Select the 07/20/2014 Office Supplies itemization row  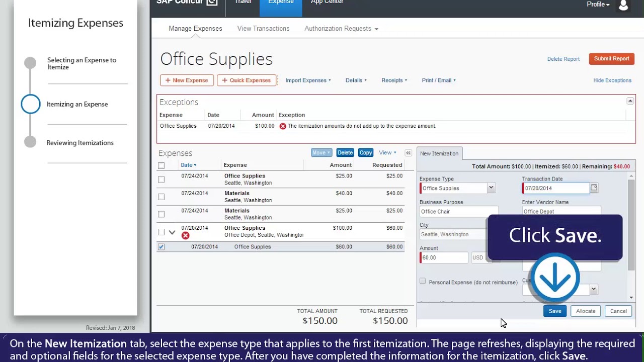[x=281, y=247]
